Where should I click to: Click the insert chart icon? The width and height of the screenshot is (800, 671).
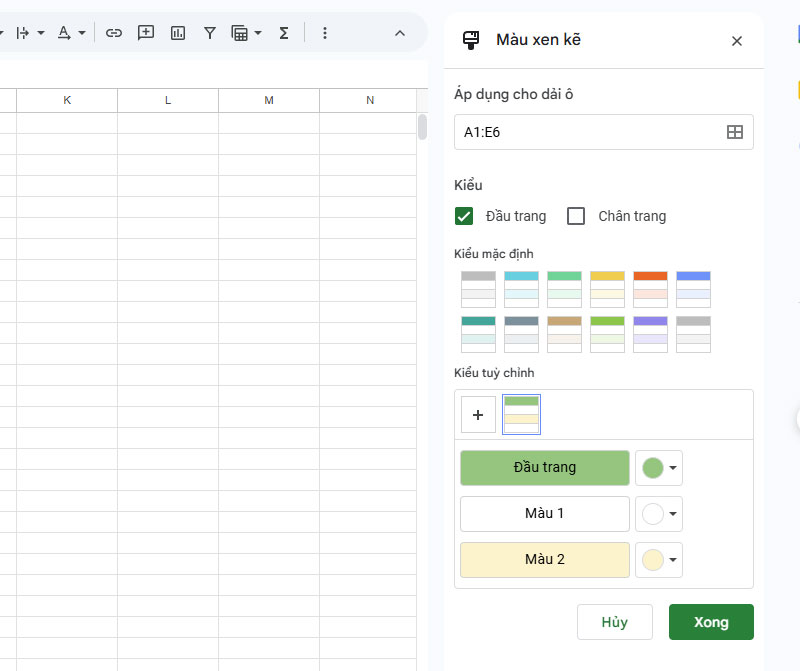178,33
